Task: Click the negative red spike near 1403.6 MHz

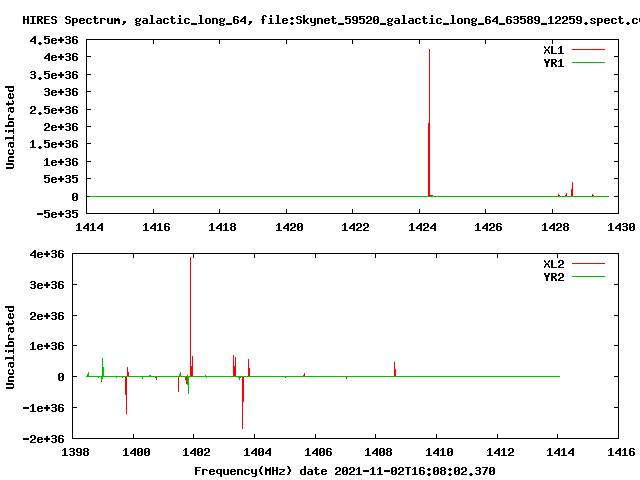Action: point(242,402)
